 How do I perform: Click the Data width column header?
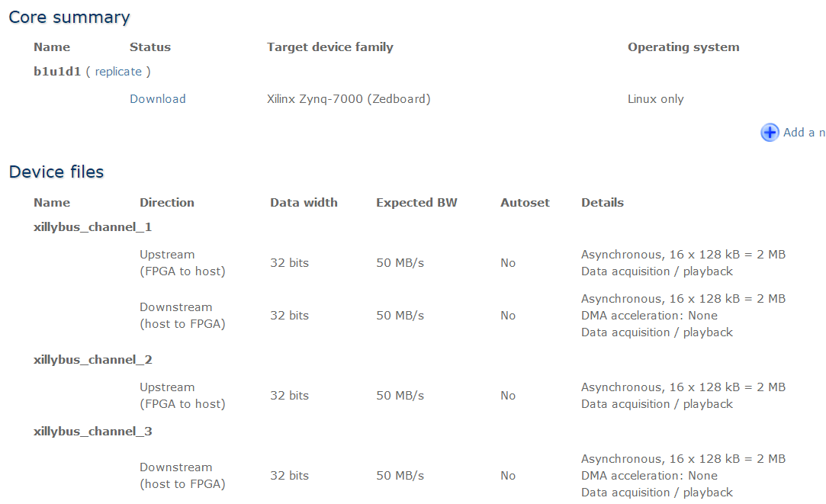point(304,203)
